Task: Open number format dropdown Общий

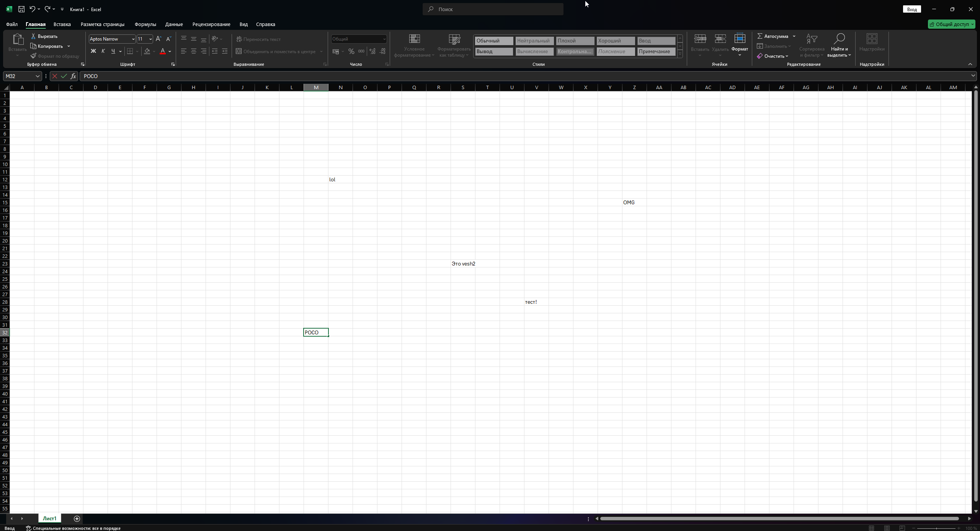Action: click(384, 39)
